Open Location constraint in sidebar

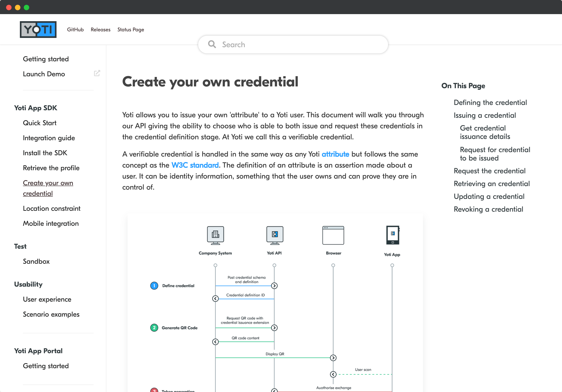coord(52,208)
